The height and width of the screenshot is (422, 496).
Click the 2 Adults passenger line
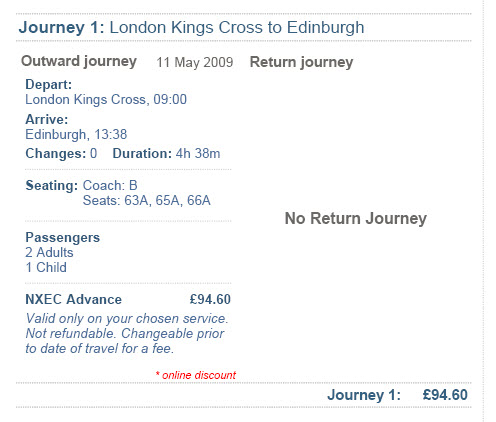tap(49, 252)
